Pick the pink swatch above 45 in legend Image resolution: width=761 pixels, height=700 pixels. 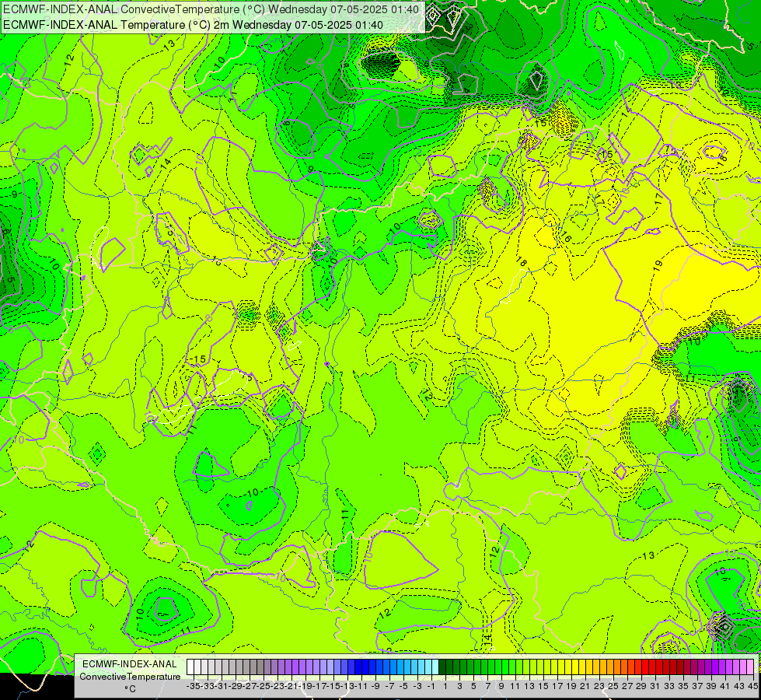click(x=750, y=667)
